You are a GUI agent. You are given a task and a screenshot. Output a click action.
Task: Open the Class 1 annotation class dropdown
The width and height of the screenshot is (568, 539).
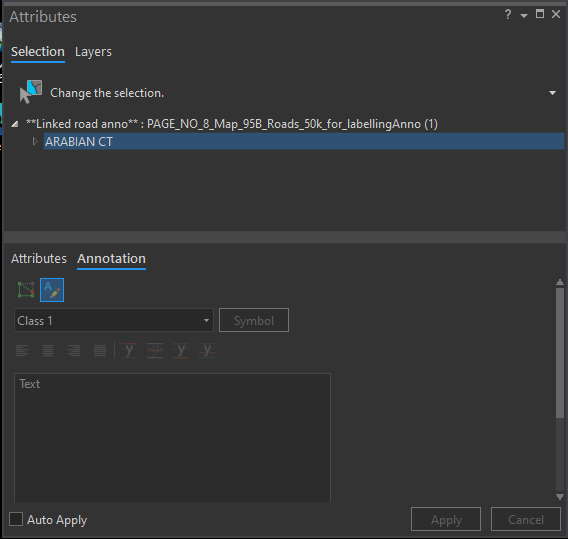(114, 320)
